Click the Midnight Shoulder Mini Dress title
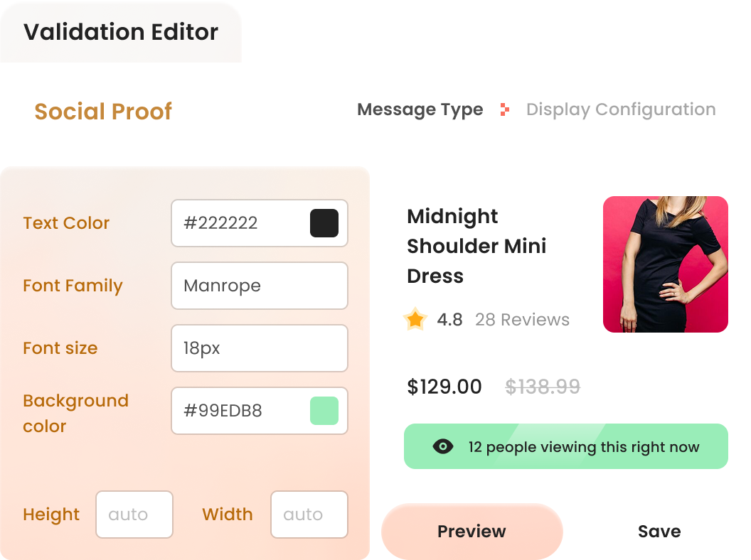The image size is (751, 560). coord(476,246)
